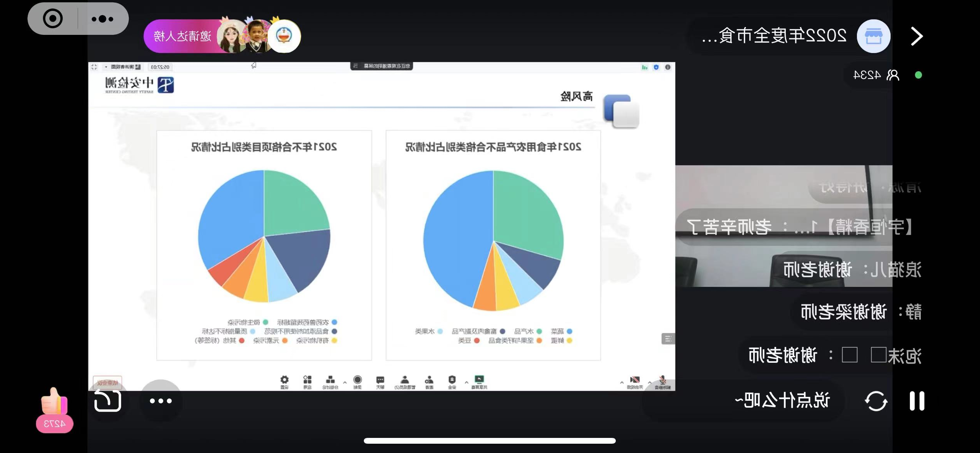This screenshot has height=453, width=980.
Task: Expand the Speaker View (演讲者视图) dropdown
Action: coord(123,67)
